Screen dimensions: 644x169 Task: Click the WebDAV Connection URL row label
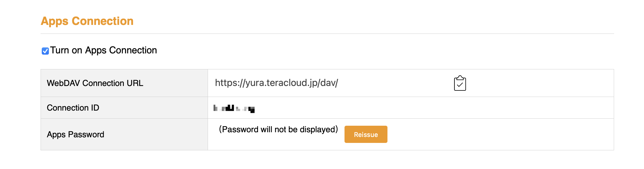[x=95, y=83]
